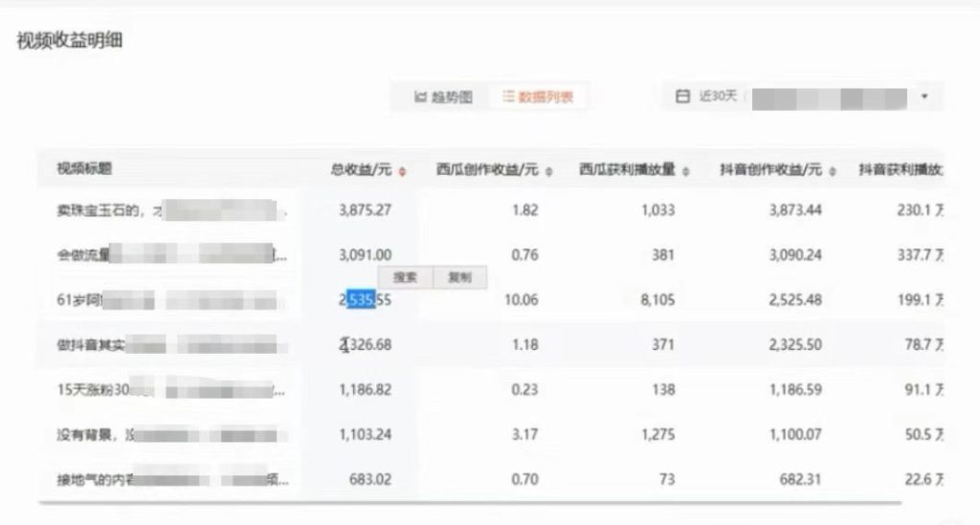Switch to the 趋势图 trend chart tab

[x=443, y=97]
